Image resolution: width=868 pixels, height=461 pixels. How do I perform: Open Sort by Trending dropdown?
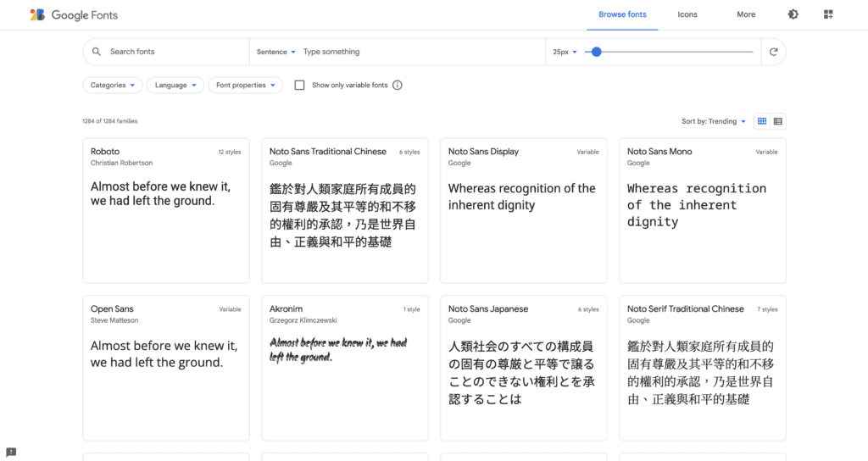point(714,121)
